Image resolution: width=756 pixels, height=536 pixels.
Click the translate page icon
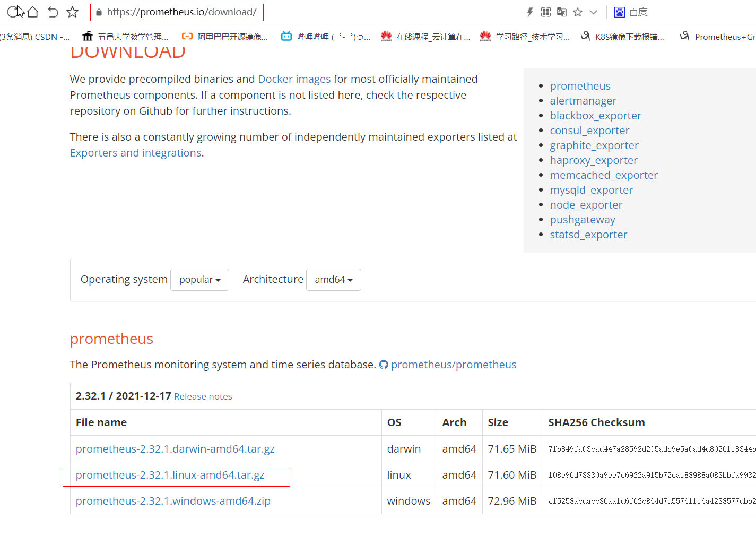click(x=562, y=12)
